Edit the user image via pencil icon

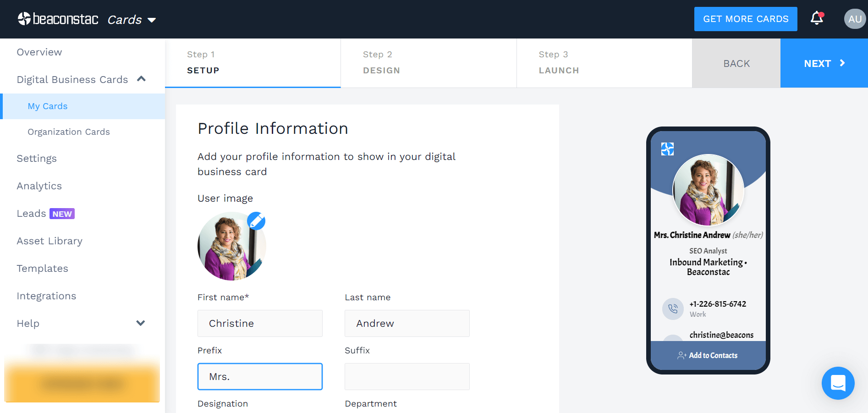pos(256,221)
